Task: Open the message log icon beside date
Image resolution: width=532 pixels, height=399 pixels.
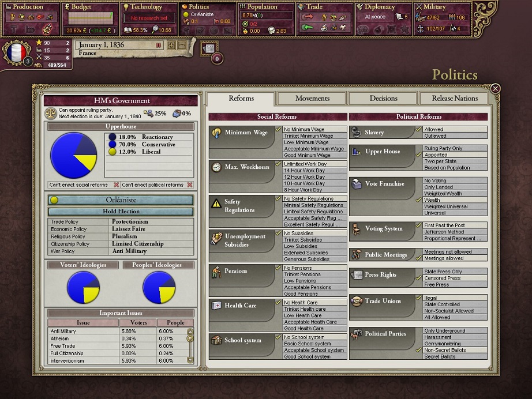Action: [209, 48]
